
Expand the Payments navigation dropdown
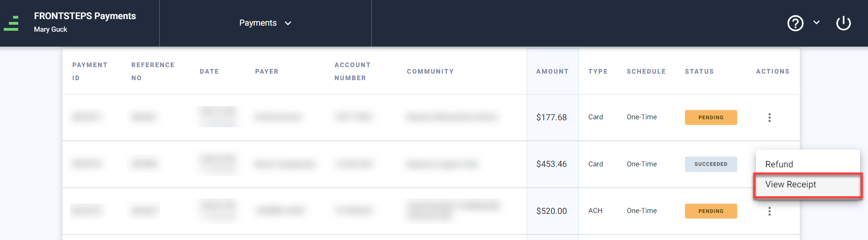click(x=265, y=23)
